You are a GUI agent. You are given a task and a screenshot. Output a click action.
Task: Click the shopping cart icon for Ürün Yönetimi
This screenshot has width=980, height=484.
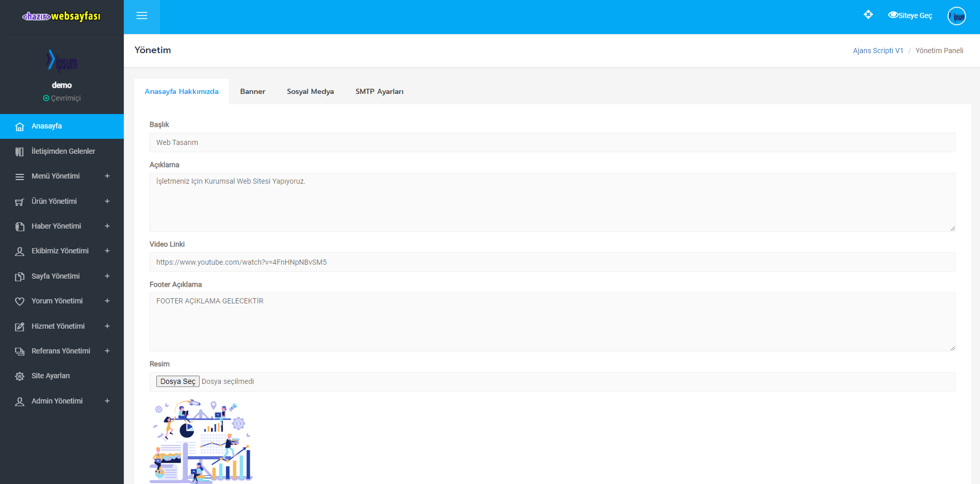click(20, 202)
